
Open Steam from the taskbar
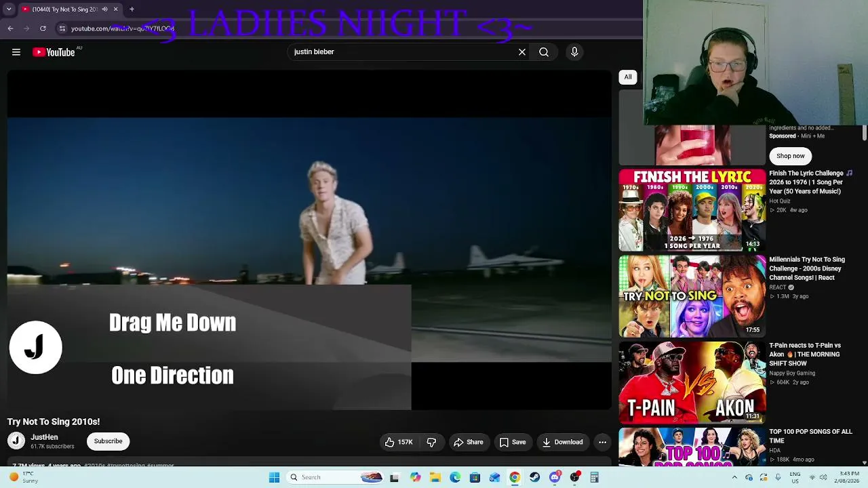tap(535, 477)
